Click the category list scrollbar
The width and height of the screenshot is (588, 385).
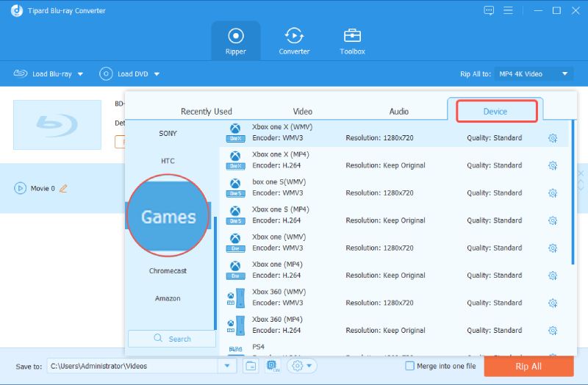215,273
